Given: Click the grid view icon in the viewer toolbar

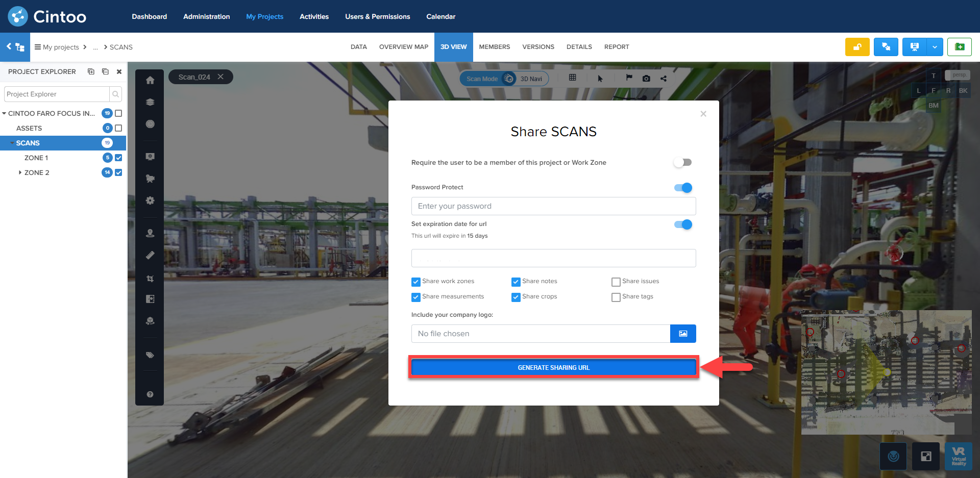Looking at the screenshot, I should [x=573, y=78].
